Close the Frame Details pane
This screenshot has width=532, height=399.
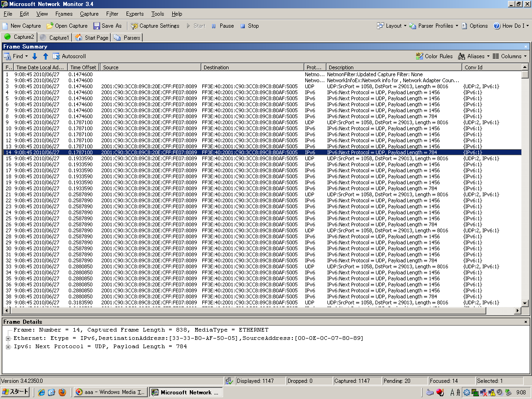point(526,321)
